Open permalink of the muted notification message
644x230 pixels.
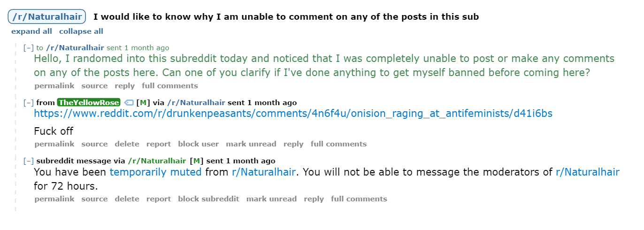pos(54,199)
